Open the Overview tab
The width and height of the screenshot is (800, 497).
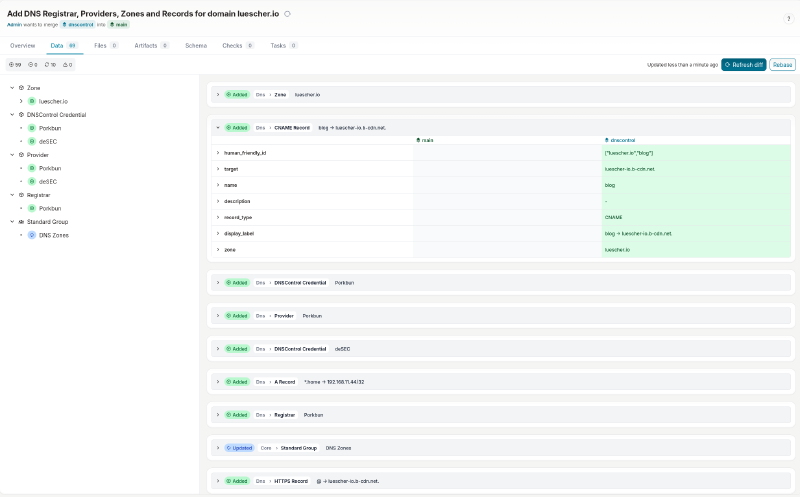coord(22,45)
